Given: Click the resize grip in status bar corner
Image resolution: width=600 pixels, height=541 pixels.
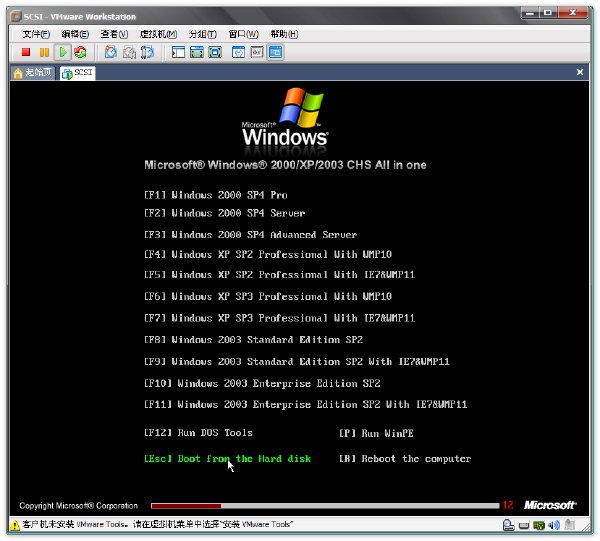Looking at the screenshot, I should point(586,526).
